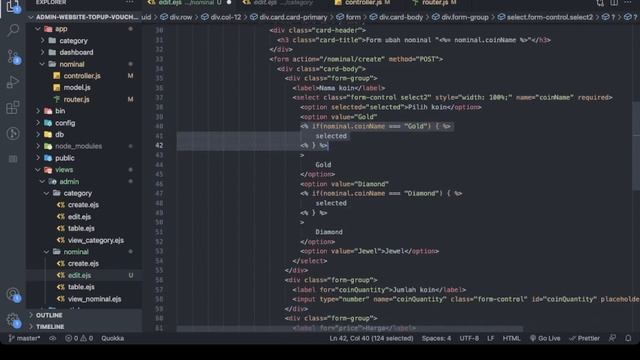Switch to the router.js tab

[434, 2]
